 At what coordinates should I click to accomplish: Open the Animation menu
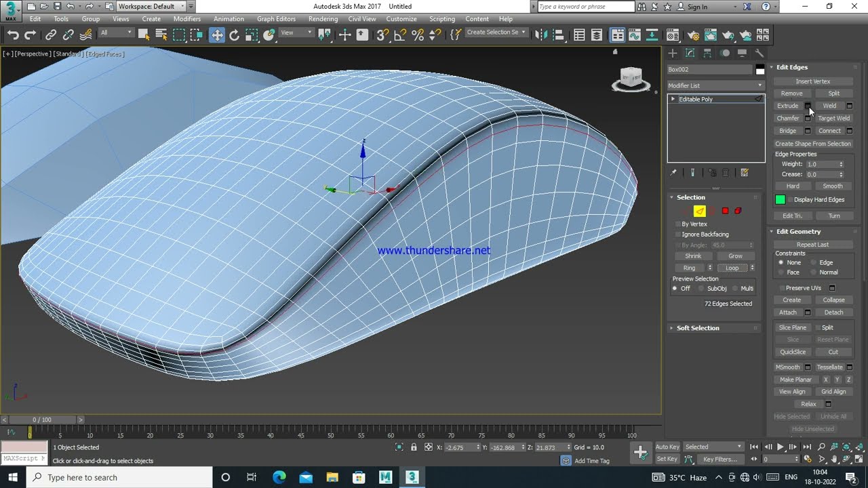229,19
